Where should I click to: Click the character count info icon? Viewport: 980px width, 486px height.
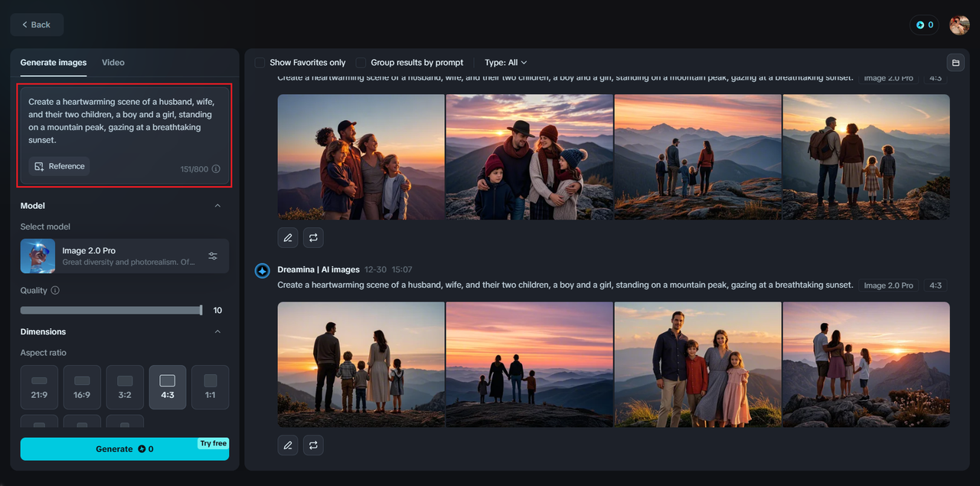216,169
